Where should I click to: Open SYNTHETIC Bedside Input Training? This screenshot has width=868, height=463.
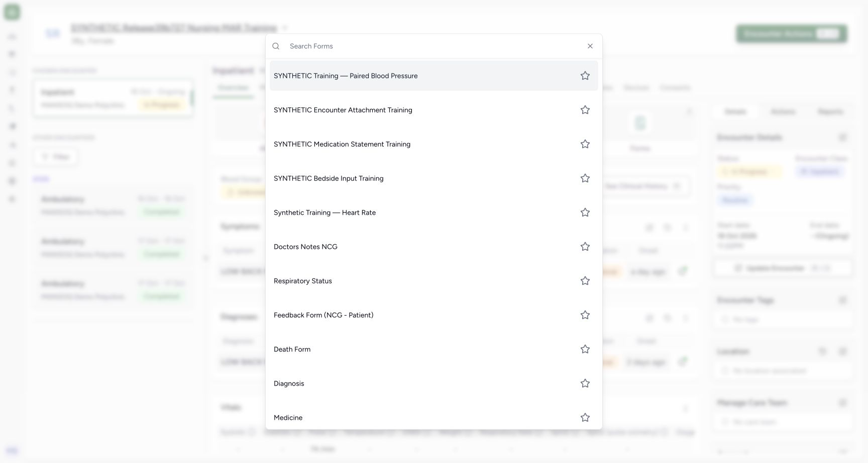434,178
